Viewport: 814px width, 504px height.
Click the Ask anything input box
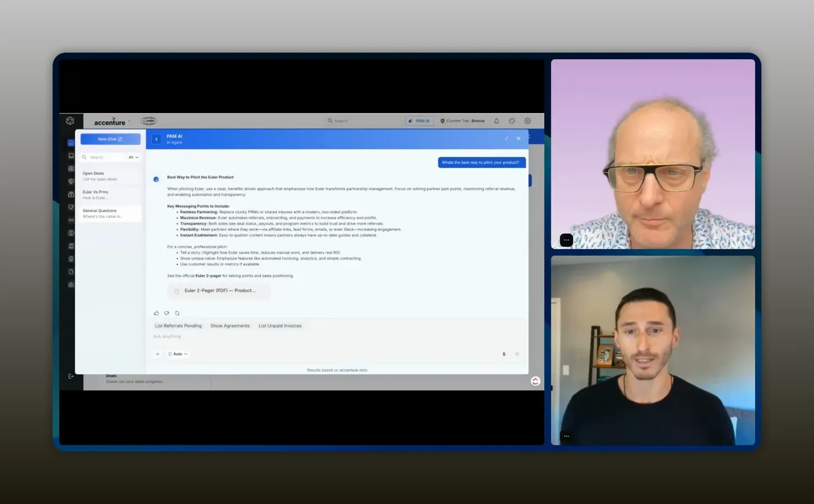click(x=337, y=337)
